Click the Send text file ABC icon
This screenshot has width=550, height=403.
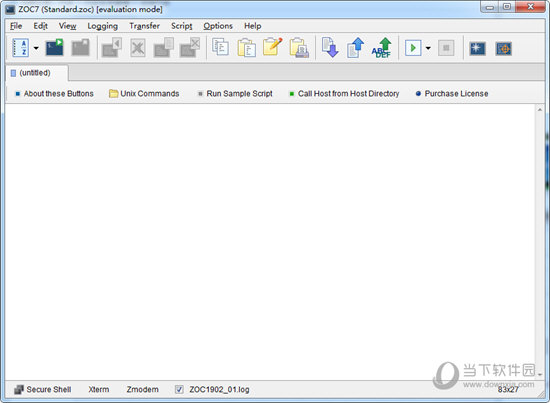pos(381,48)
